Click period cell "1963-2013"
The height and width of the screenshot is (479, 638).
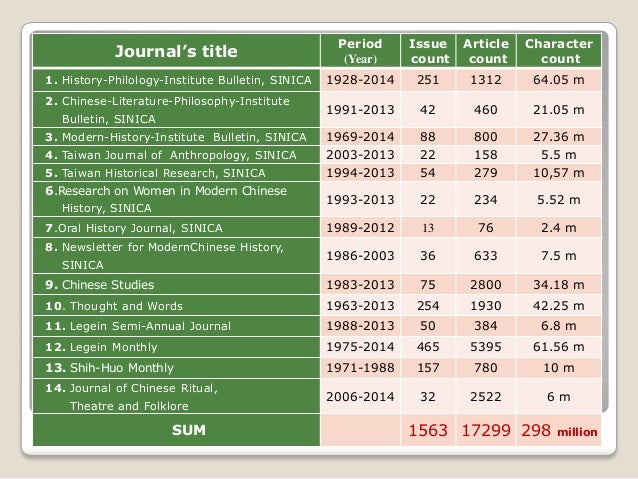coord(360,306)
